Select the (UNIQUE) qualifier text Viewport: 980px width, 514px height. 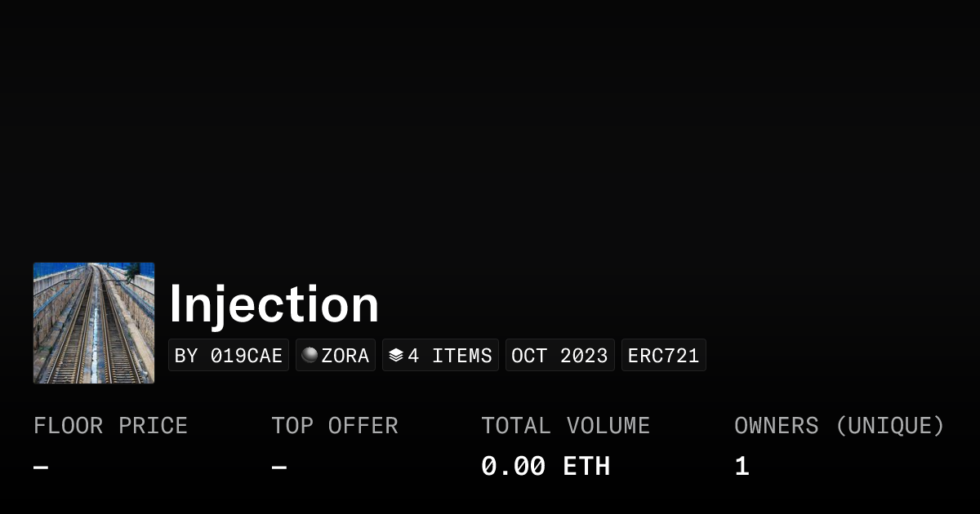pos(889,426)
